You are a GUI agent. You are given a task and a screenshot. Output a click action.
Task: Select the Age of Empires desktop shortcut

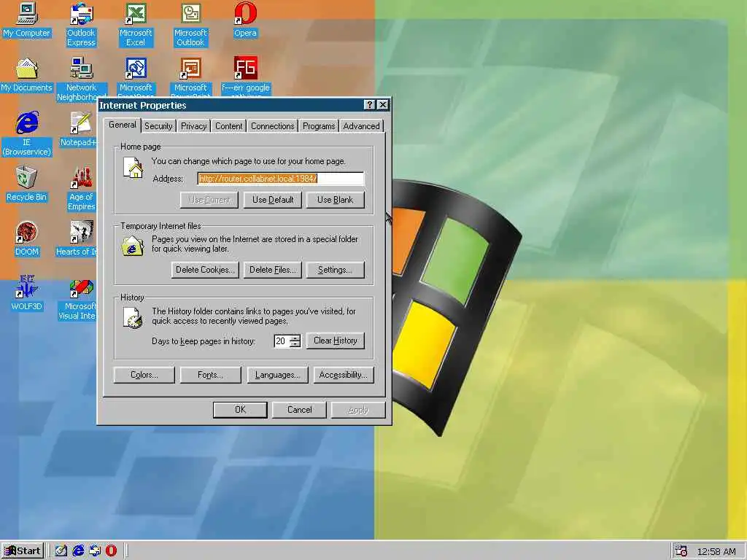coord(81,189)
